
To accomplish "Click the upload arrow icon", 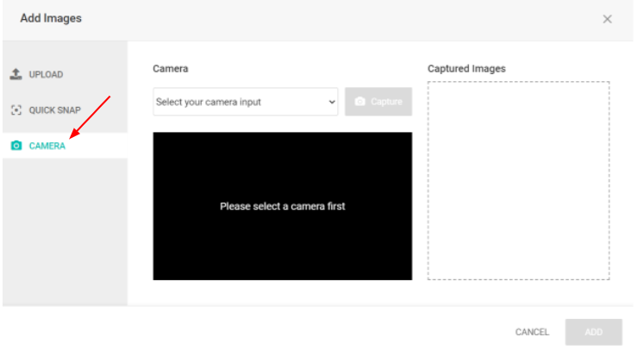I will 16,74.
